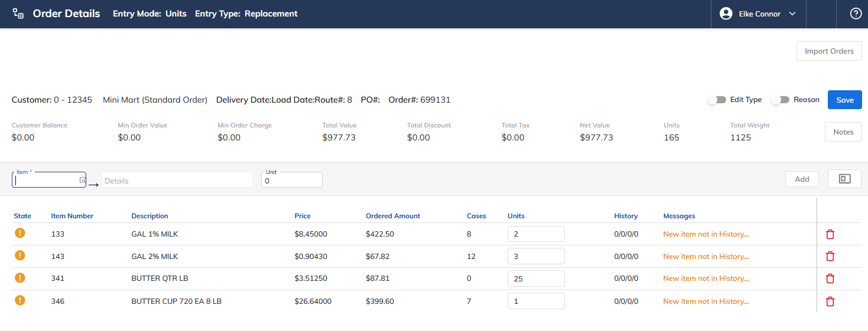Click the Details text field
Image resolution: width=868 pixels, height=331 pixels.
tap(177, 181)
